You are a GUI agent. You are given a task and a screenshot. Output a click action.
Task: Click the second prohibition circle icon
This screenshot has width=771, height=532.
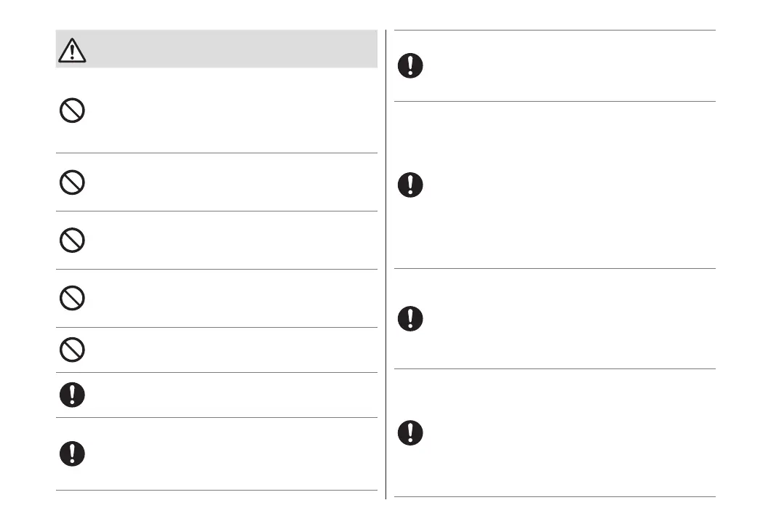pos(73,182)
